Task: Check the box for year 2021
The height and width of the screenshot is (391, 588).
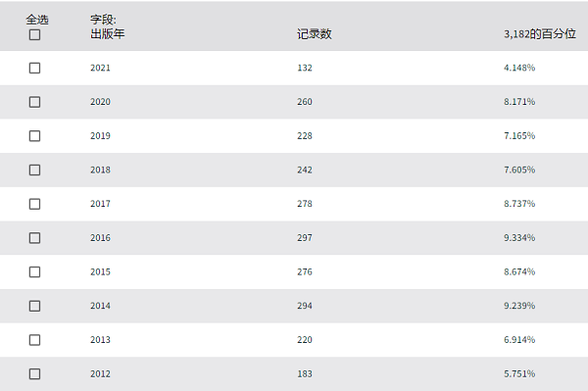Action: (35, 68)
